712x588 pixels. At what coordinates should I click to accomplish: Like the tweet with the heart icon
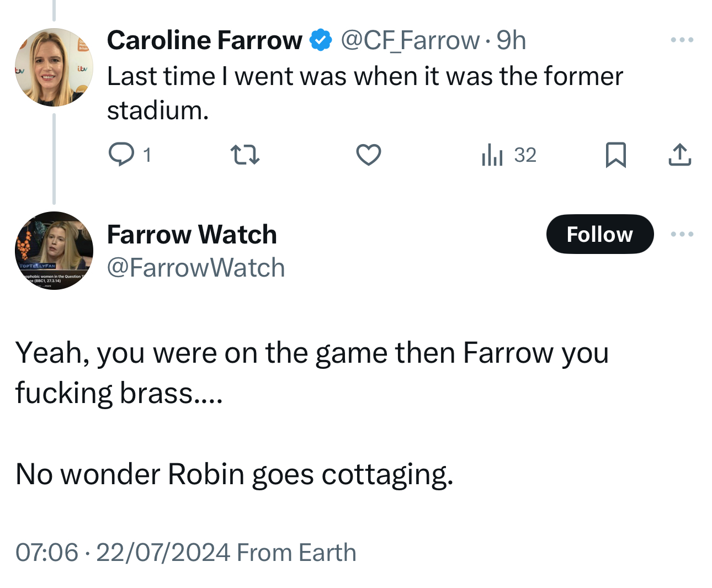click(368, 155)
